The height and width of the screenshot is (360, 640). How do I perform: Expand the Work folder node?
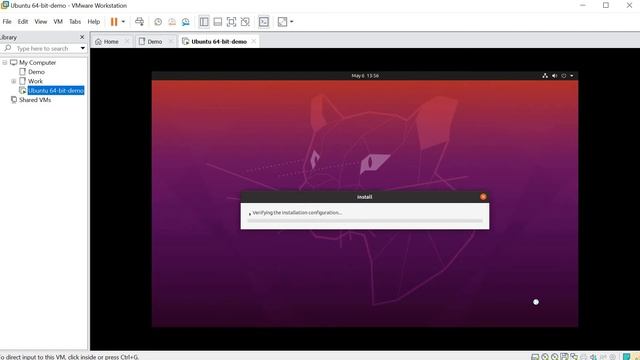coord(14,81)
